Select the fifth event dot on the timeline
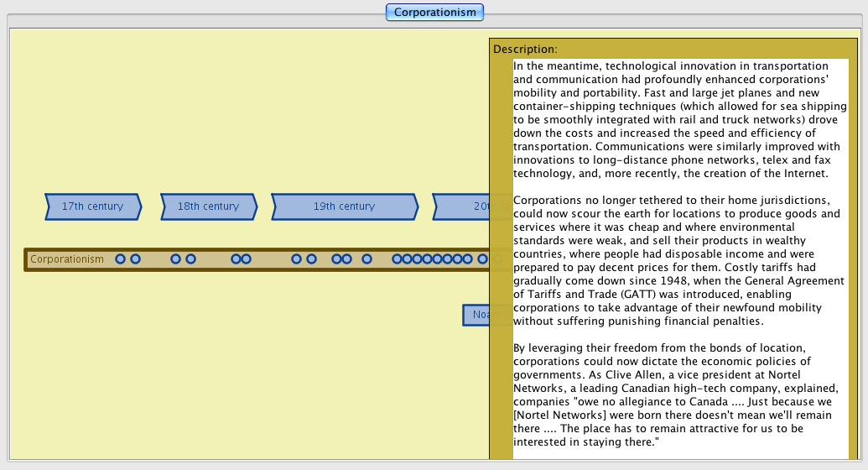 pyautogui.click(x=236, y=259)
